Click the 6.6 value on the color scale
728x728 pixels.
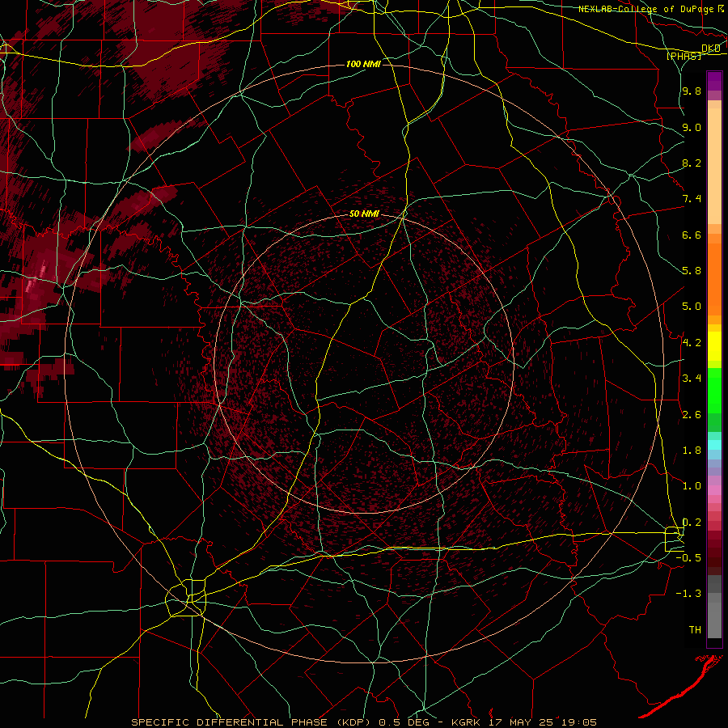pos(692,235)
